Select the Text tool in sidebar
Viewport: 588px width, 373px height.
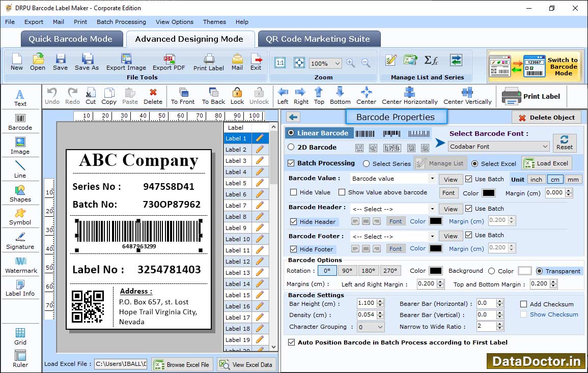[x=20, y=98]
